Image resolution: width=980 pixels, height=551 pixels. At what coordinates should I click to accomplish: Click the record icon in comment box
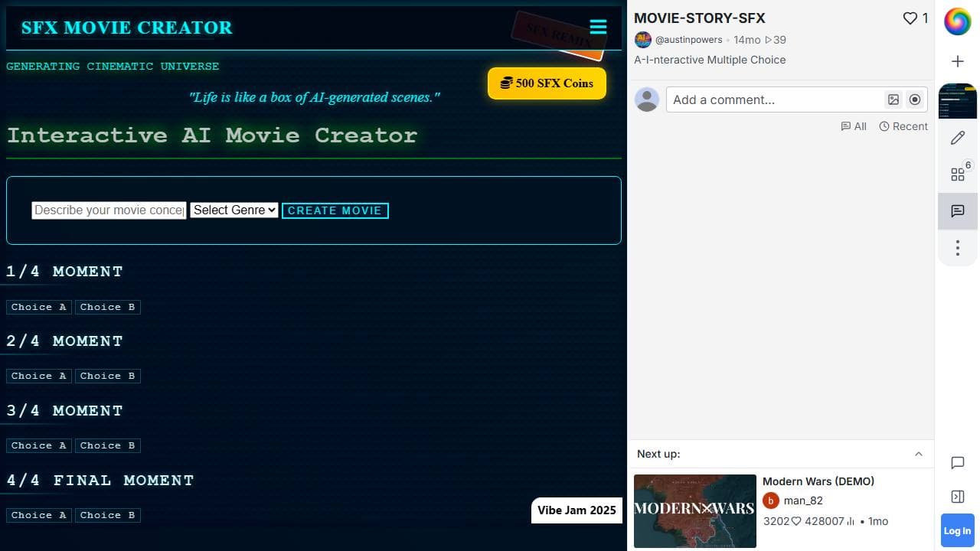click(x=915, y=99)
